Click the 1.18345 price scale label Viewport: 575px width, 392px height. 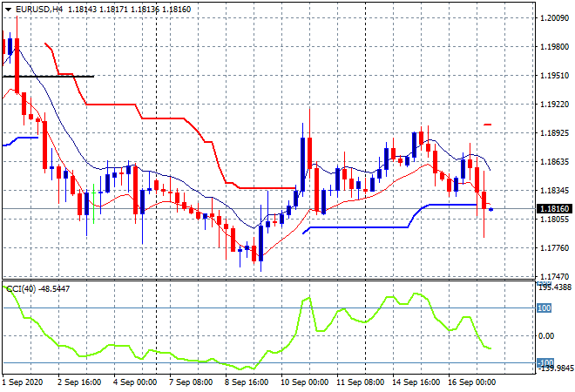coord(555,190)
